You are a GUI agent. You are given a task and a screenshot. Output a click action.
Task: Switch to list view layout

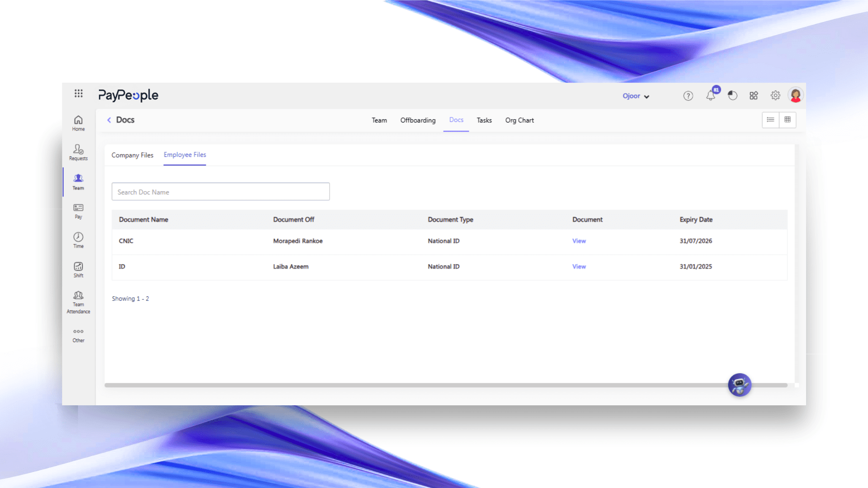click(770, 120)
